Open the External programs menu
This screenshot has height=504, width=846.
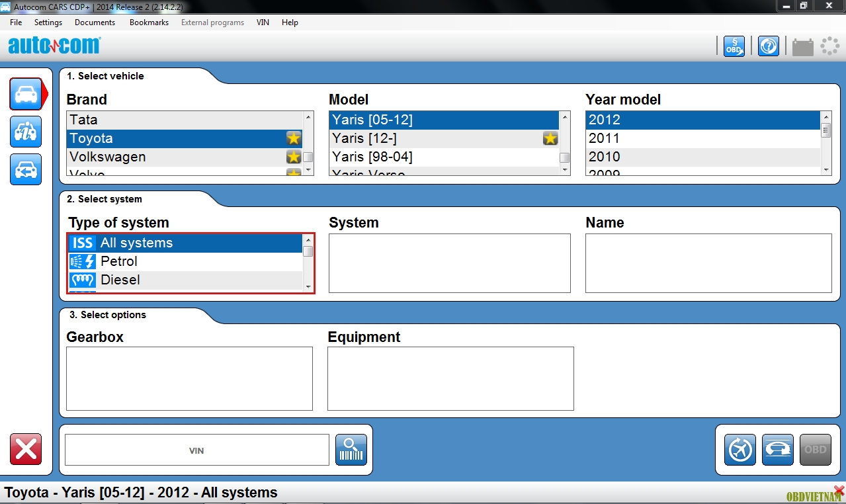212,22
